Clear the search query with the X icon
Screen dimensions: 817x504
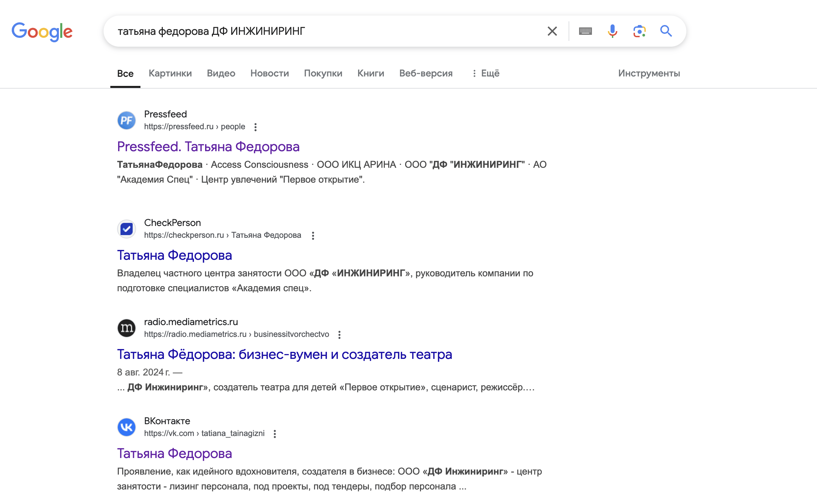[552, 31]
